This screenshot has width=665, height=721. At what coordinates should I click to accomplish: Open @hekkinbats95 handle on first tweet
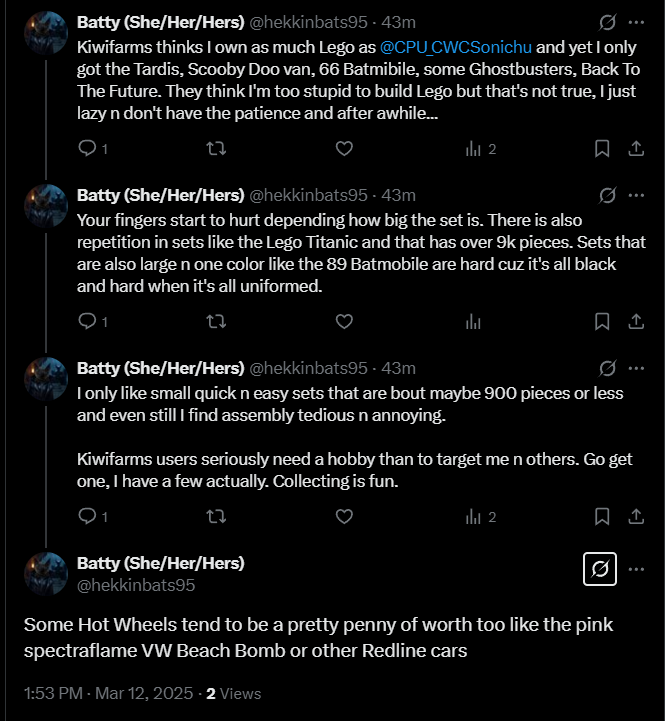tap(309, 22)
